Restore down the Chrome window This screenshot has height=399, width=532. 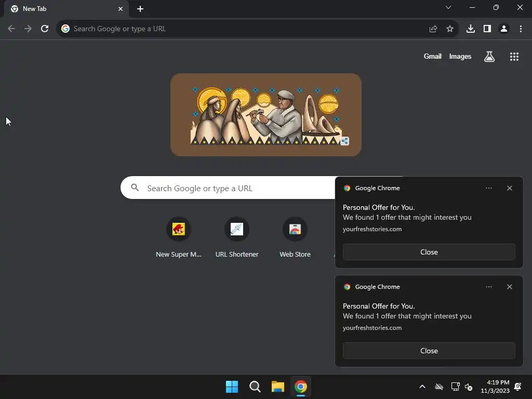(x=496, y=7)
